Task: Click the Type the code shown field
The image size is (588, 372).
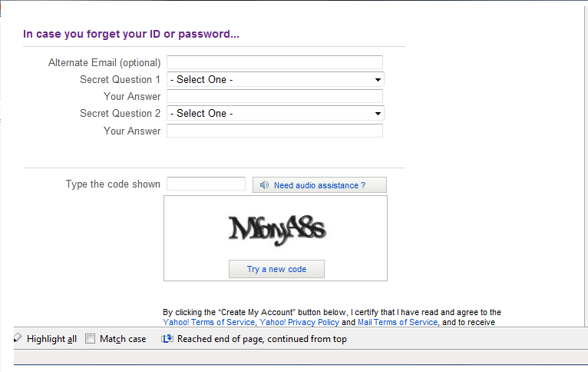Action: [206, 184]
